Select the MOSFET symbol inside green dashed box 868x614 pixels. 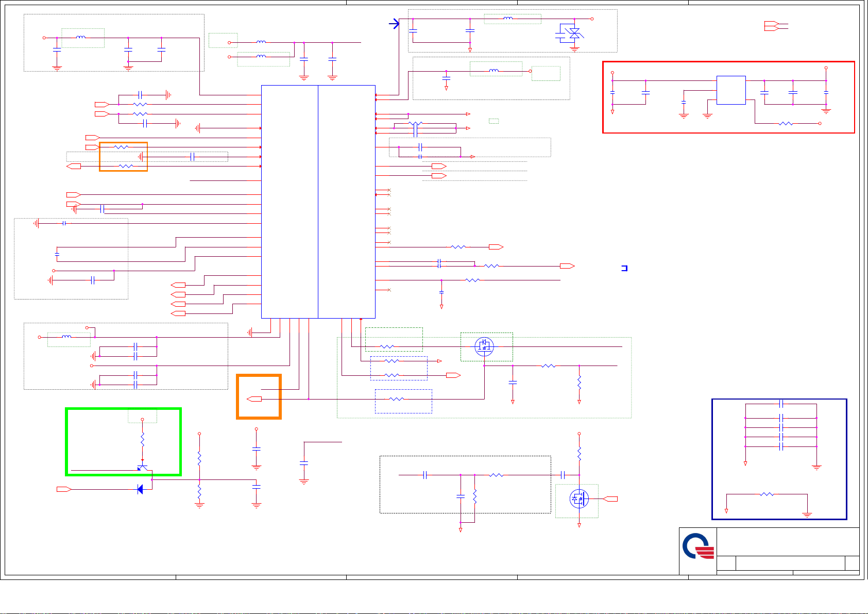484,346
